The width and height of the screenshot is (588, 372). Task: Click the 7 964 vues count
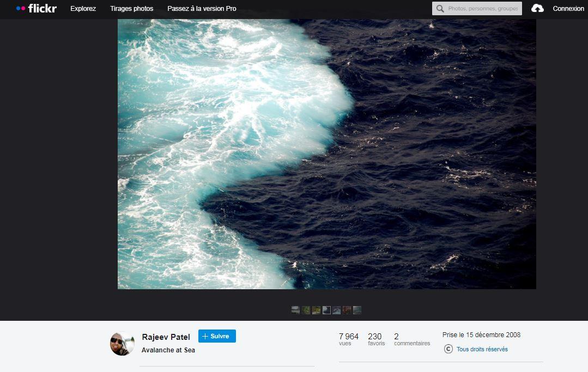[348, 339]
